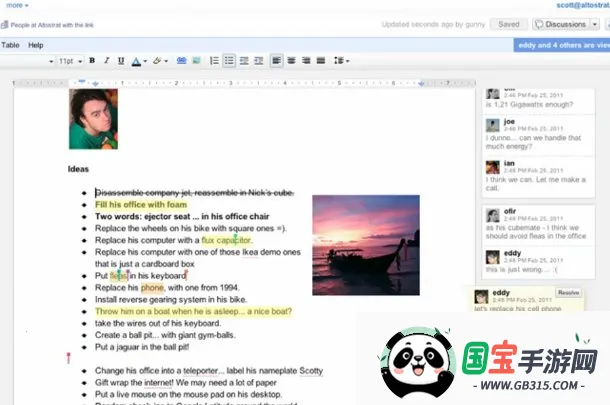This screenshot has width=610, height=405.
Task: Open the Table menu
Action: [10, 45]
